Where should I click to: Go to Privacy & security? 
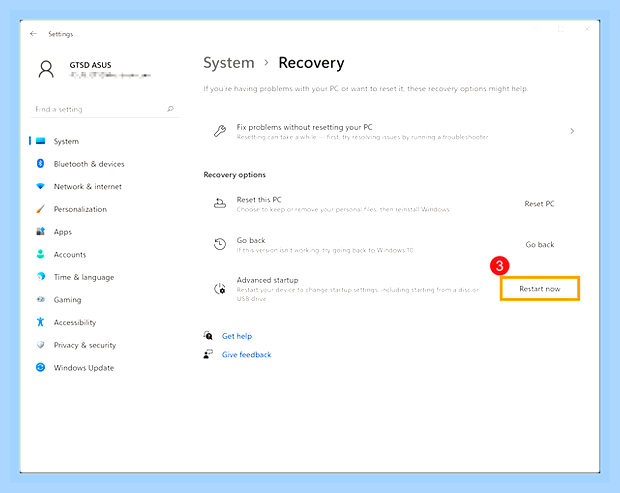point(85,345)
